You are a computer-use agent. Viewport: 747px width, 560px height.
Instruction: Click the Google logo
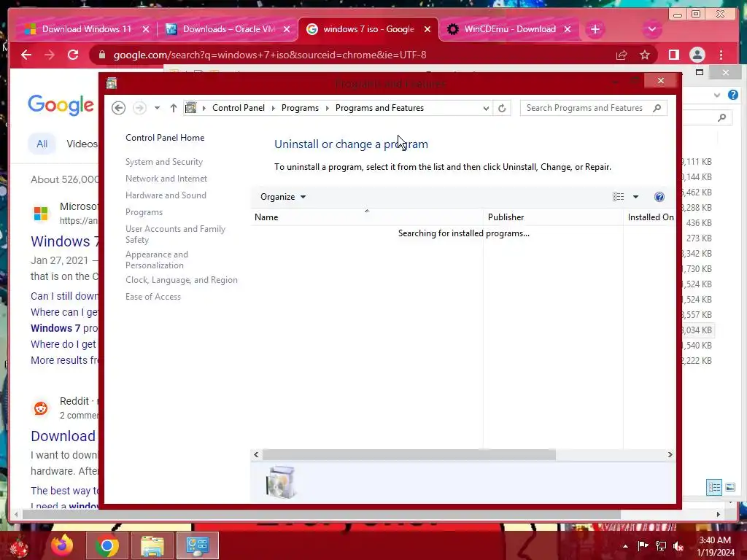61,105
